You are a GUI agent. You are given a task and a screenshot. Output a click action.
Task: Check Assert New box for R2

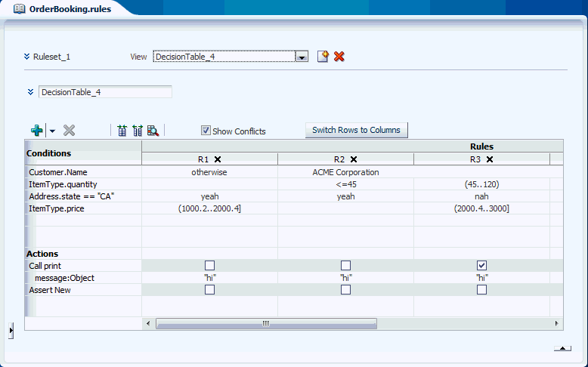tap(345, 290)
